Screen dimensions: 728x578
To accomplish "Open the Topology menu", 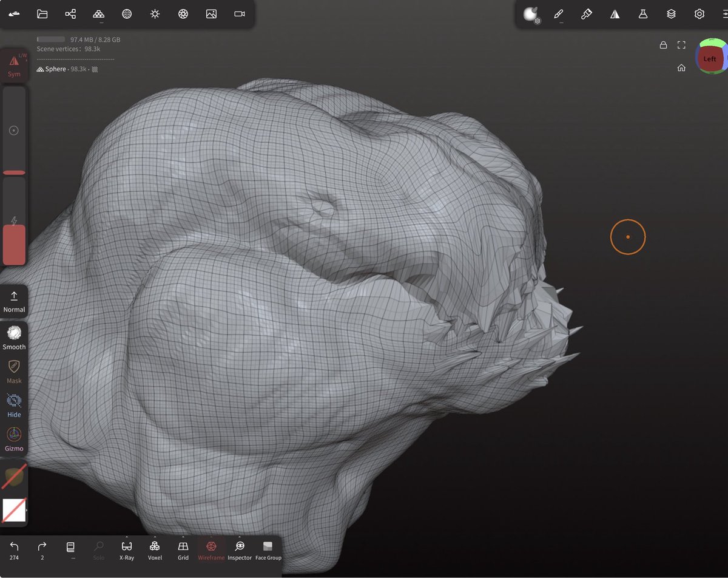I will point(98,13).
